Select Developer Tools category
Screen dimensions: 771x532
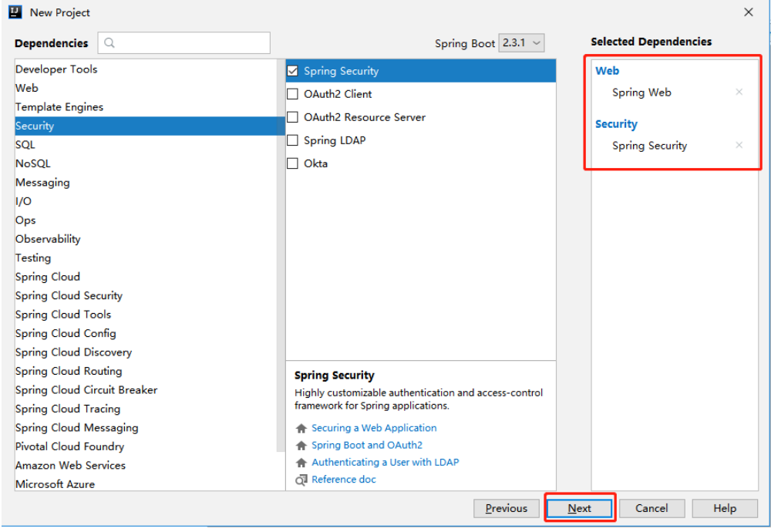[x=146, y=69]
